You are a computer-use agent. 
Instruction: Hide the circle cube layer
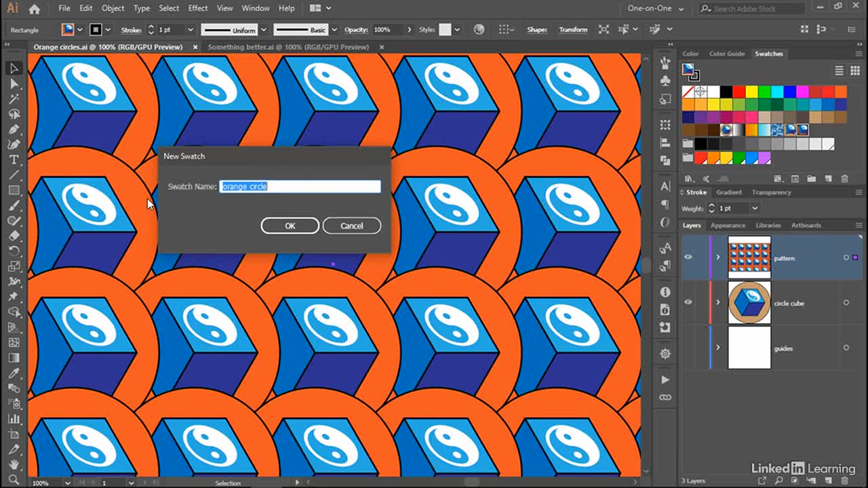tap(688, 302)
